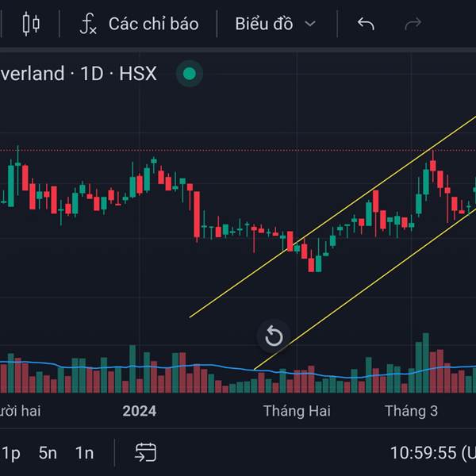Select the 5n time range
Image resolution: width=476 pixels, height=476 pixels.
[x=48, y=453]
